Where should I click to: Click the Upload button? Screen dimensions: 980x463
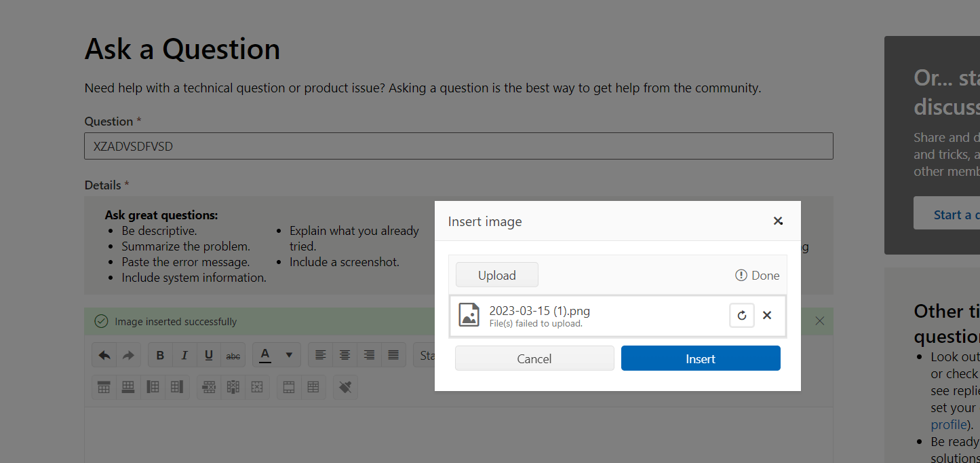click(497, 275)
